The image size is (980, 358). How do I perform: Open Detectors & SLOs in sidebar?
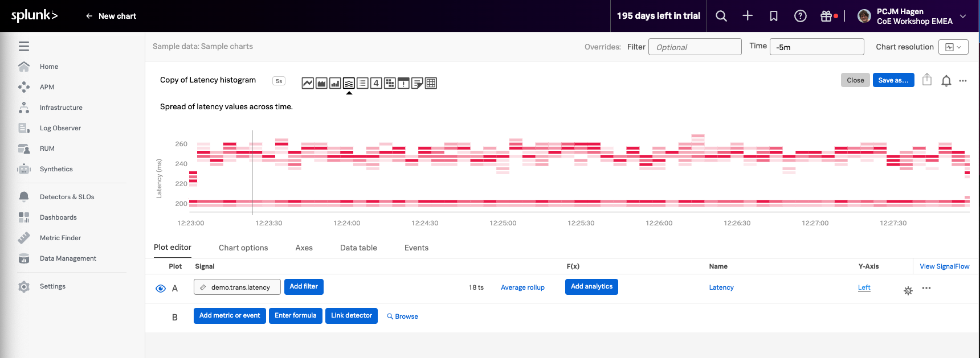click(x=67, y=197)
